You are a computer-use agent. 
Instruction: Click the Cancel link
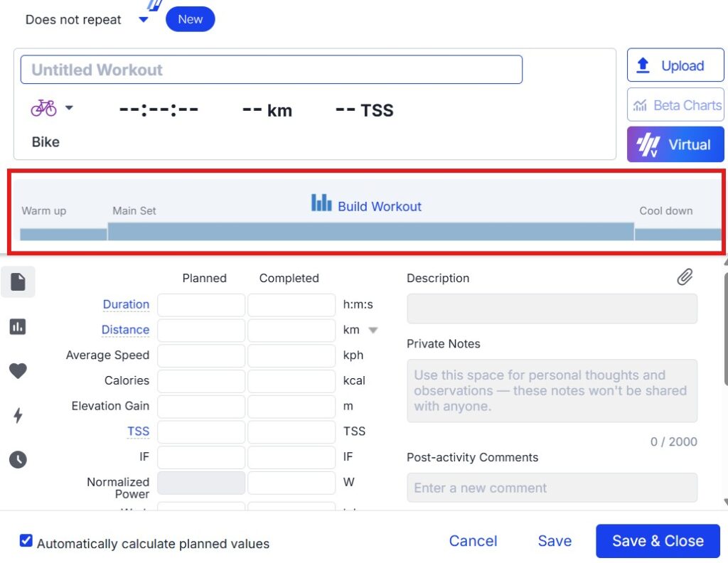coord(473,541)
